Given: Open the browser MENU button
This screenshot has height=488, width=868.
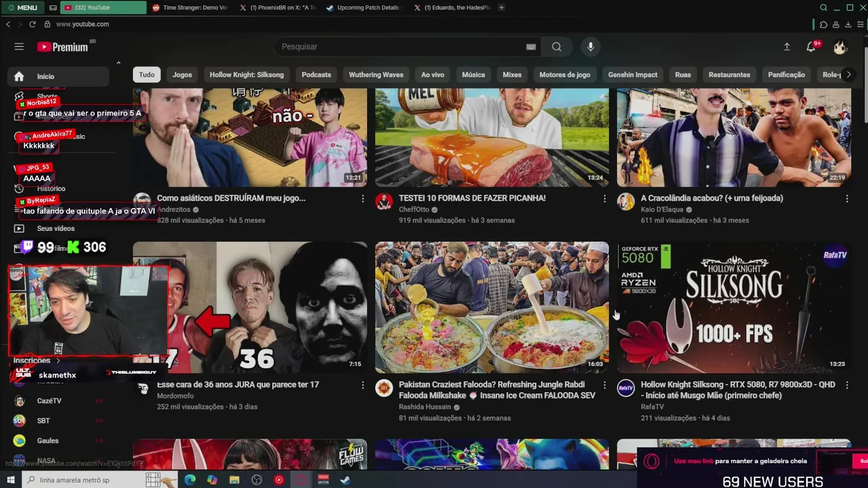Looking at the screenshot, I should (22, 7).
